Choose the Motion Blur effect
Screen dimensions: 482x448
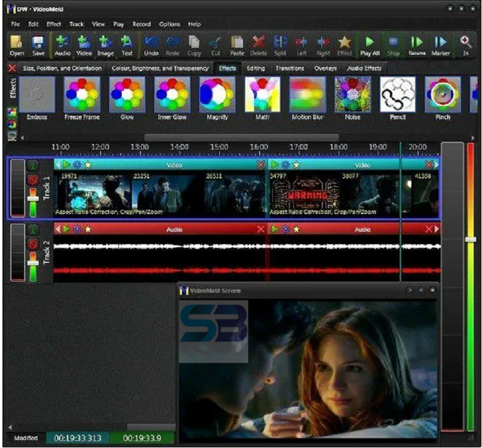[307, 95]
